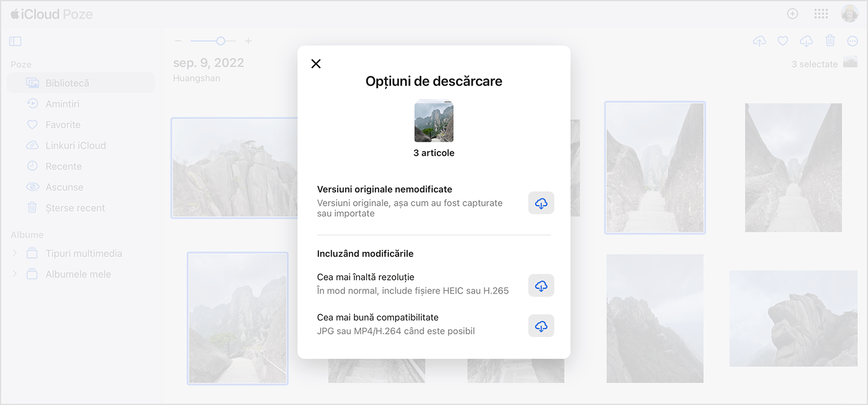This screenshot has width=868, height=405.
Task: Close the Opțiuni de descărcare dialog
Action: pos(316,64)
